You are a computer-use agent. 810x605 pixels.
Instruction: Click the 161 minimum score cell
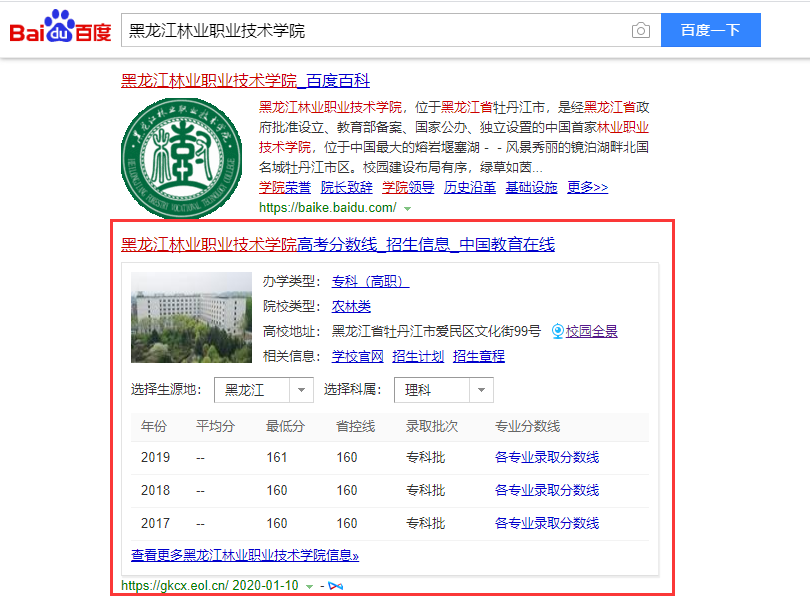click(x=277, y=457)
